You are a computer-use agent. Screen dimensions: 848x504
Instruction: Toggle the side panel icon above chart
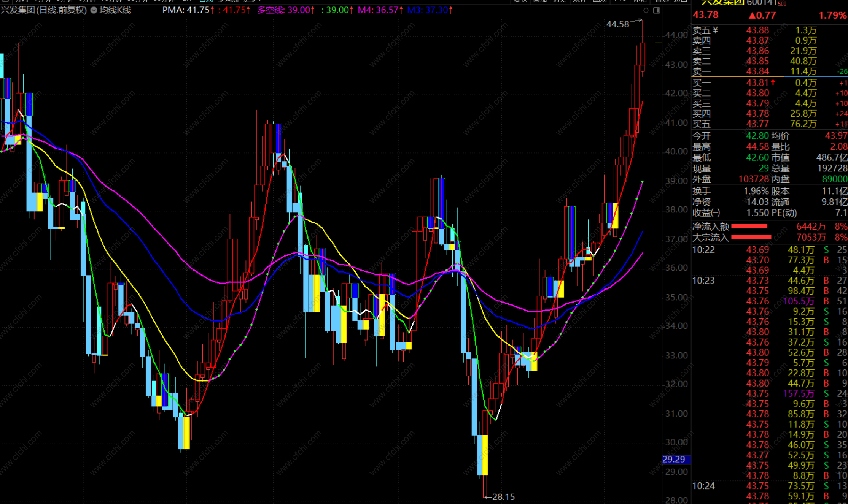coord(656,10)
